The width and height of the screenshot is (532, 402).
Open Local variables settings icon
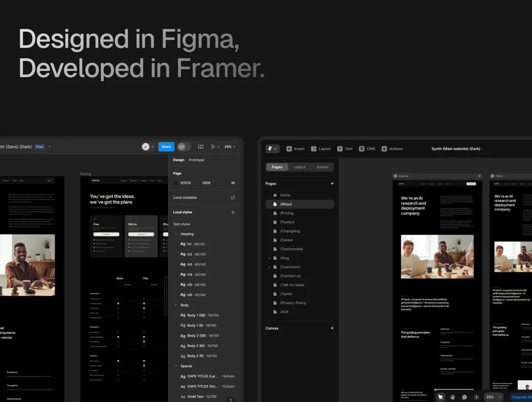pyautogui.click(x=233, y=198)
